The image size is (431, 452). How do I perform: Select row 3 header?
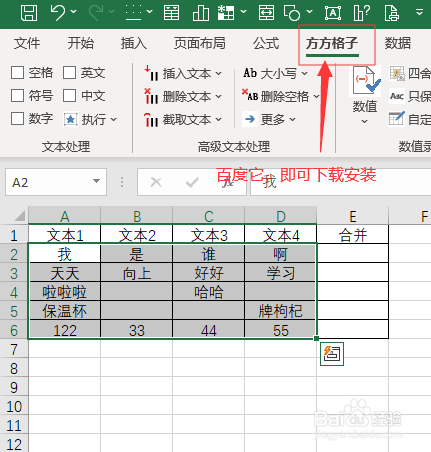tap(14, 273)
